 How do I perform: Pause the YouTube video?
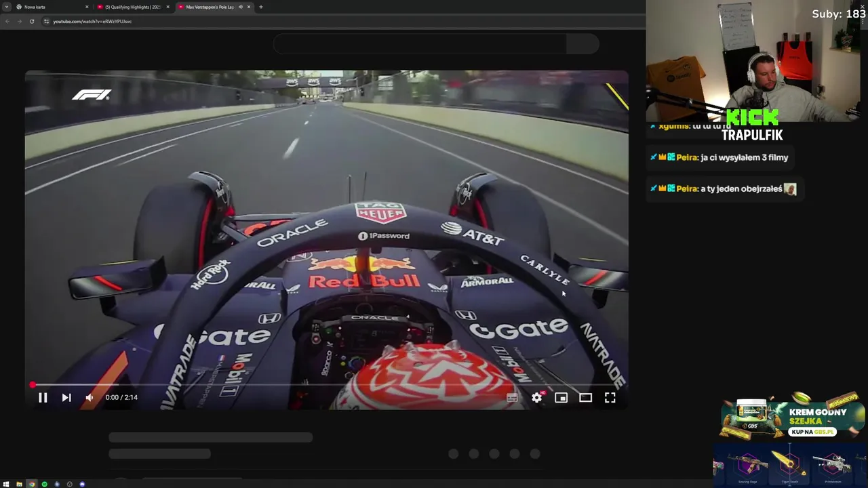coord(43,398)
